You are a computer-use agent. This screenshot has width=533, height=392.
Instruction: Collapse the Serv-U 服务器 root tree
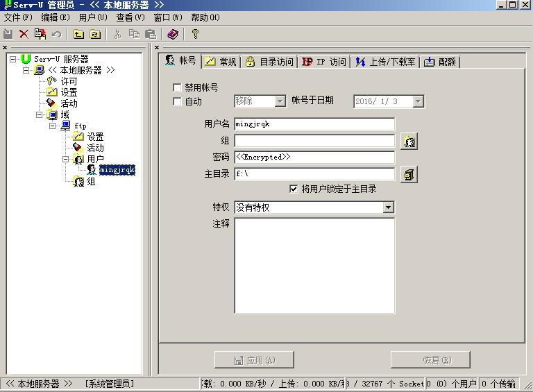pyautogui.click(x=13, y=59)
